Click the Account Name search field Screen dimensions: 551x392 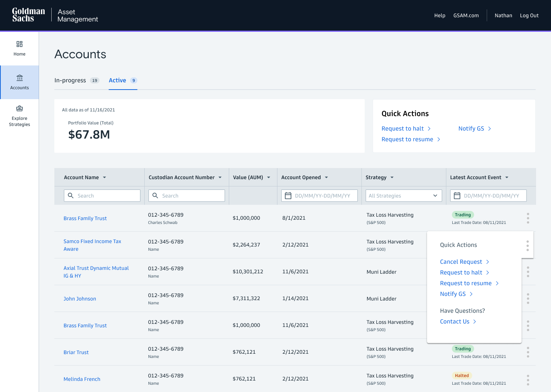[x=102, y=196]
